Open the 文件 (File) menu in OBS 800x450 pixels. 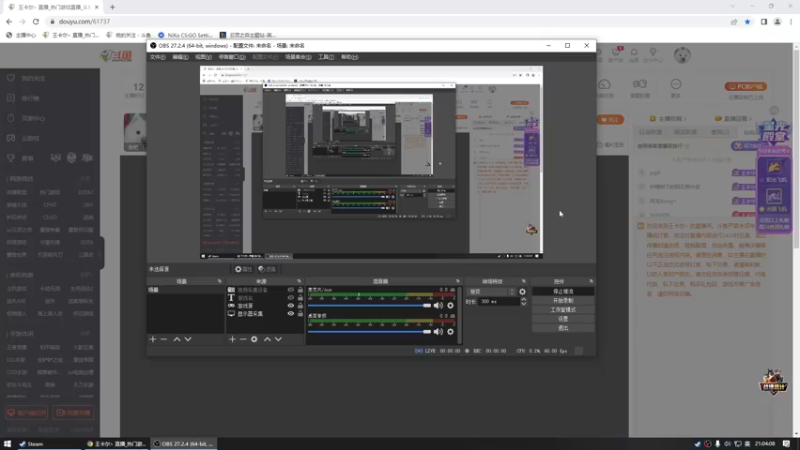tap(157, 57)
